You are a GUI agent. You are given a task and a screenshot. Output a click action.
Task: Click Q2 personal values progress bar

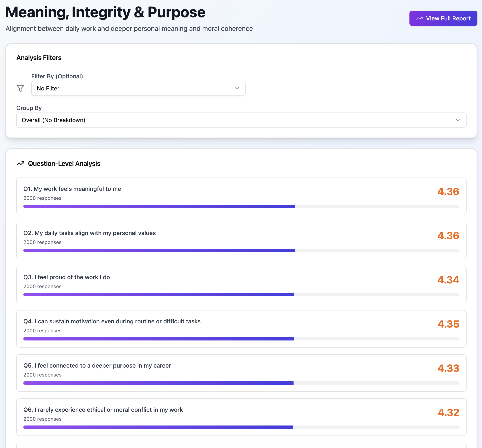(x=241, y=250)
